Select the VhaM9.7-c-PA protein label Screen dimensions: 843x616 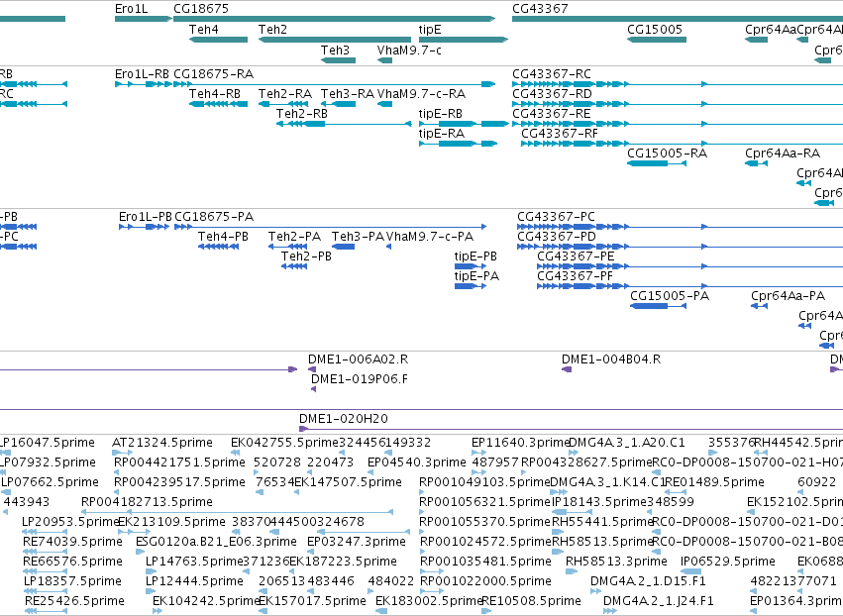pyautogui.click(x=430, y=237)
